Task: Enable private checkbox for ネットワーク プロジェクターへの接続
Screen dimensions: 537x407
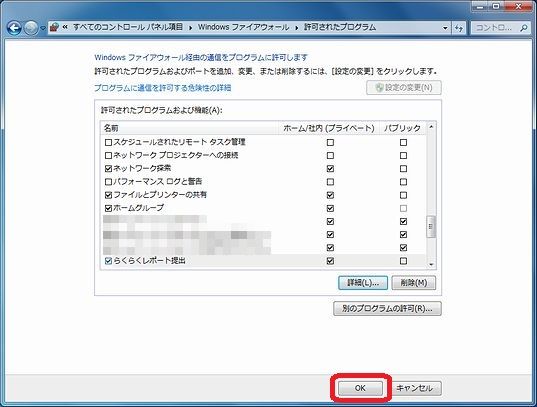Action: (330, 156)
